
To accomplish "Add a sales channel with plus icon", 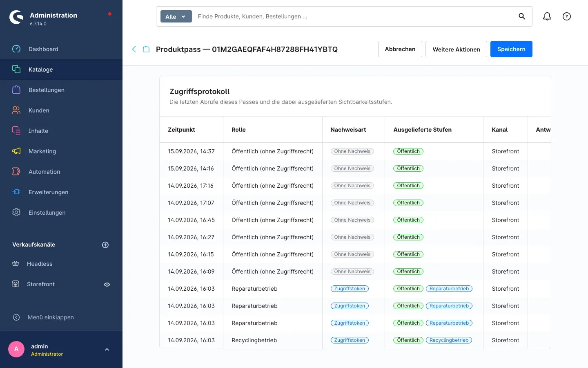I will pyautogui.click(x=105, y=245).
